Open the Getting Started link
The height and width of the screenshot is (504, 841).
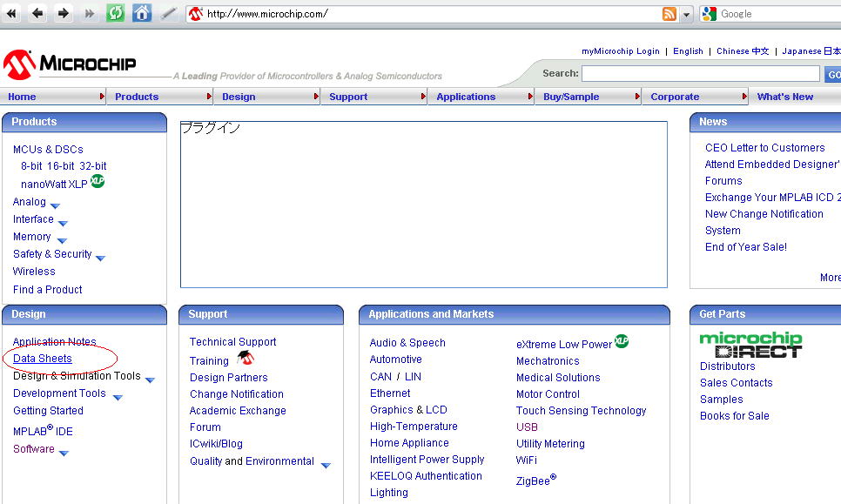pos(48,411)
